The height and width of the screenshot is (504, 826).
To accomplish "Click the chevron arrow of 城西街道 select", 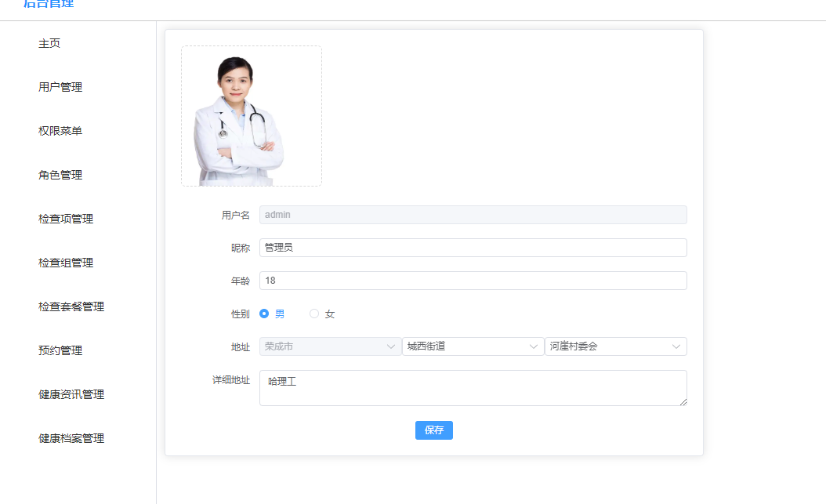I will click(534, 346).
